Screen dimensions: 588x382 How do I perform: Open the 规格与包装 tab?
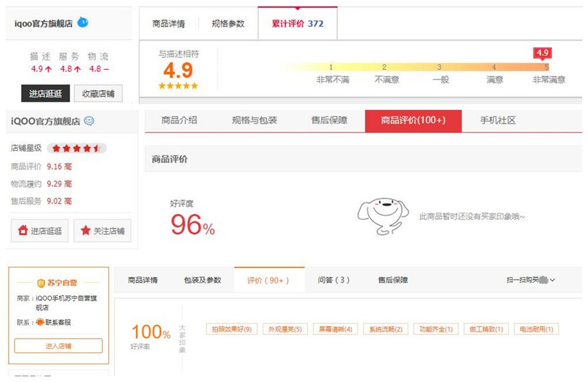coord(254,120)
